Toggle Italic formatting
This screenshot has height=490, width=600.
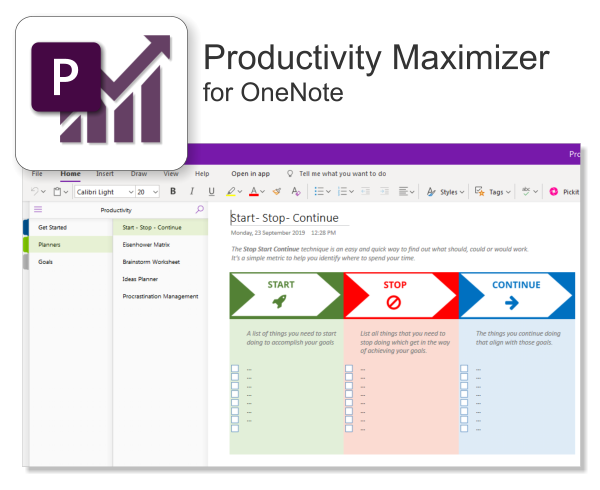pos(192,191)
